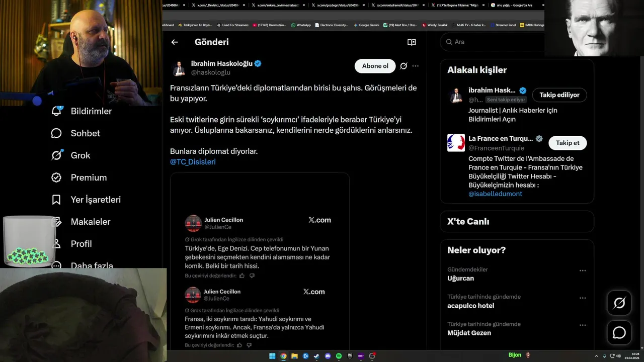The width and height of the screenshot is (644, 362).
Task: Open the taskbar clock showing 10:28
Action: pos(632,356)
